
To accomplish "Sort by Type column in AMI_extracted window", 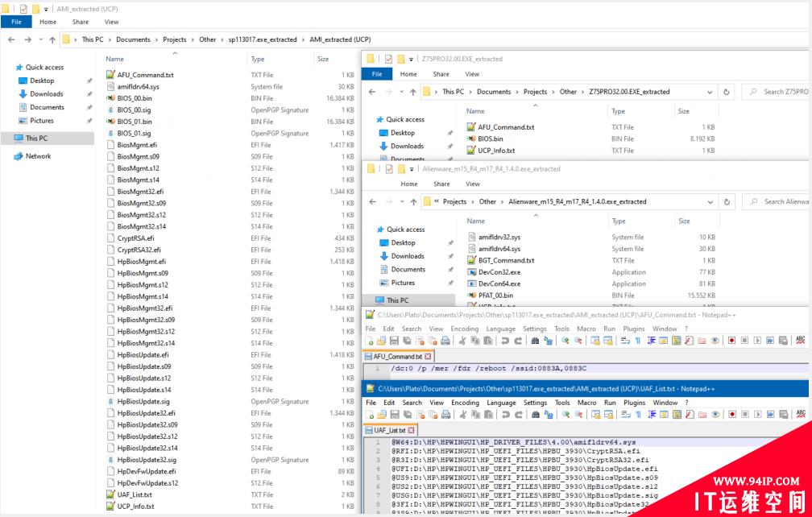I will tap(258, 59).
